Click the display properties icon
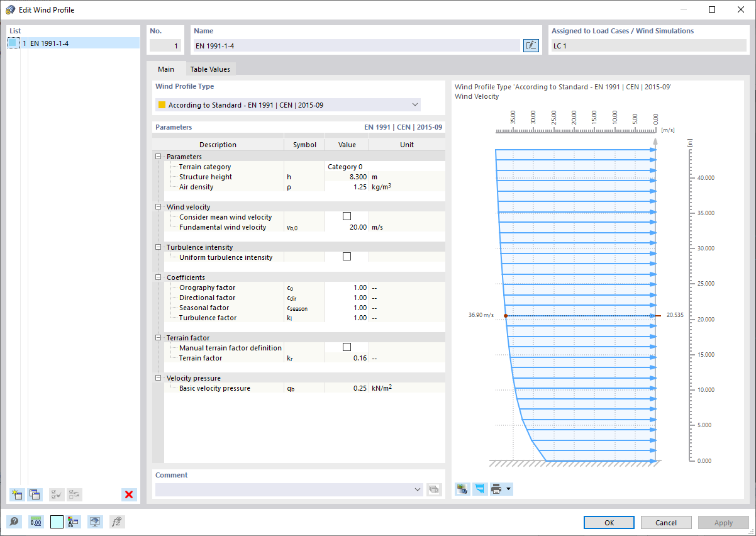The width and height of the screenshot is (756, 536). pos(74,522)
